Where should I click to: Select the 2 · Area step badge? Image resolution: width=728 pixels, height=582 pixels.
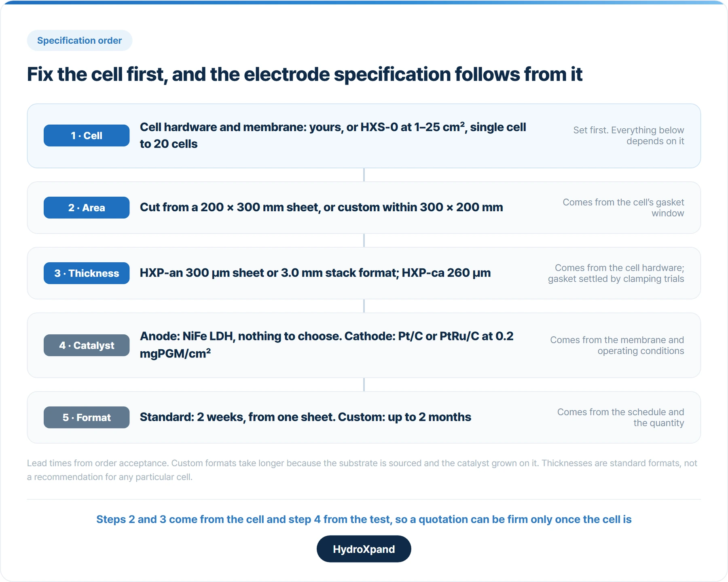point(87,208)
